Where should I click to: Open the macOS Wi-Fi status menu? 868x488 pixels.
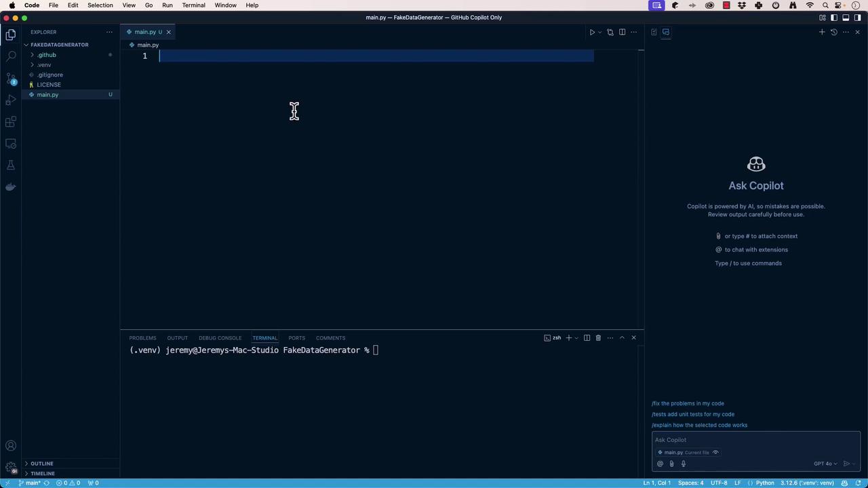(x=810, y=5)
